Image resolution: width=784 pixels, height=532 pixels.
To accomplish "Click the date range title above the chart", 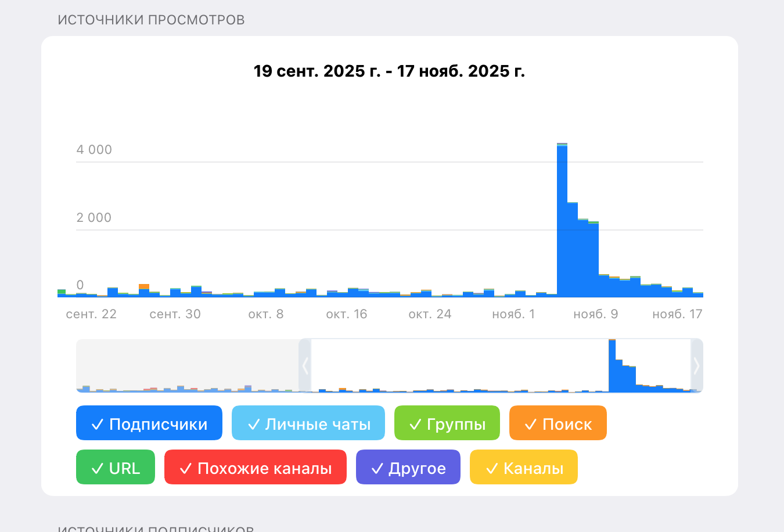I will pyautogui.click(x=389, y=71).
